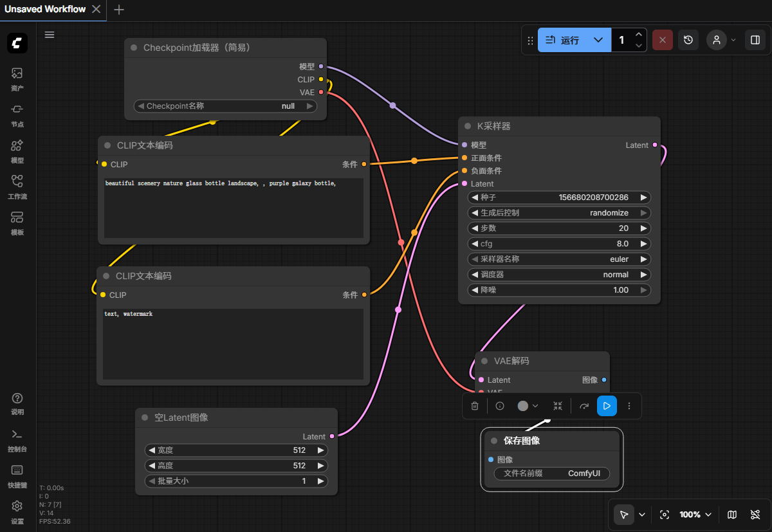Image resolution: width=772 pixels, height=532 pixels.
Task: Delete the selected node with trash icon
Action: [x=475, y=406]
